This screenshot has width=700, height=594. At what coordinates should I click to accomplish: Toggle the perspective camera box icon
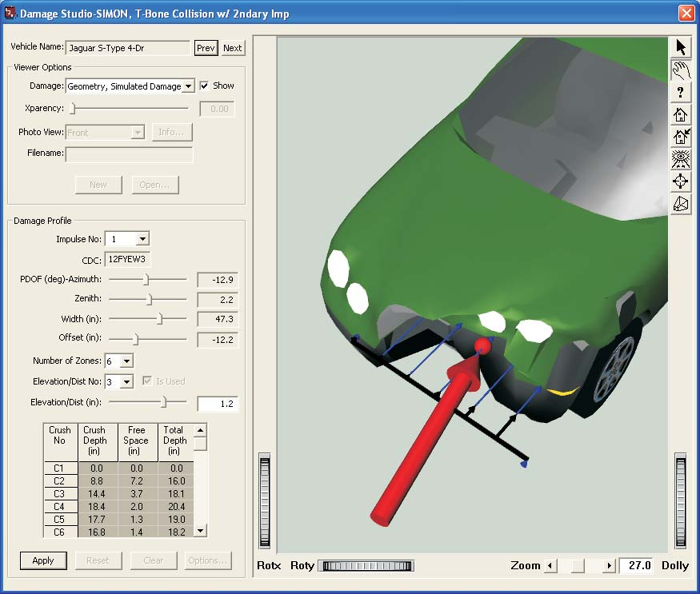(x=680, y=204)
